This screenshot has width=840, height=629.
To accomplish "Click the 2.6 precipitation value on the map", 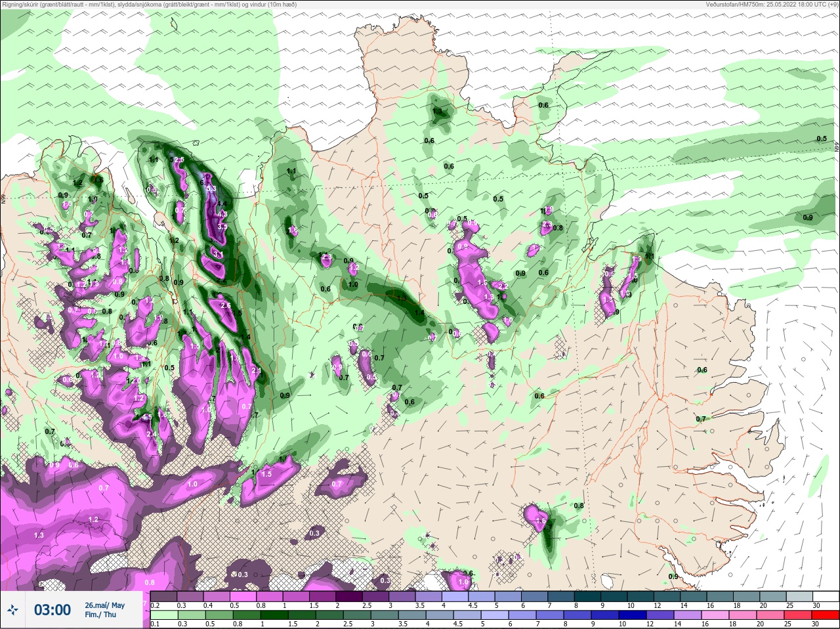I will point(226,305).
